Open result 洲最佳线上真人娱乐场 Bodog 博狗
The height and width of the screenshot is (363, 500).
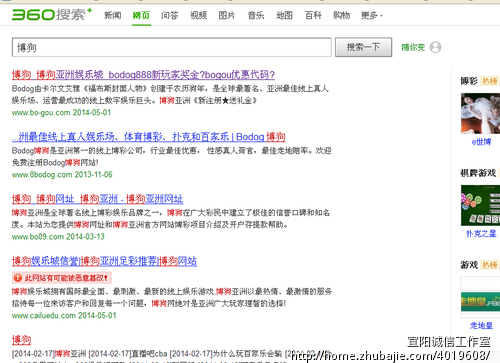149,137
